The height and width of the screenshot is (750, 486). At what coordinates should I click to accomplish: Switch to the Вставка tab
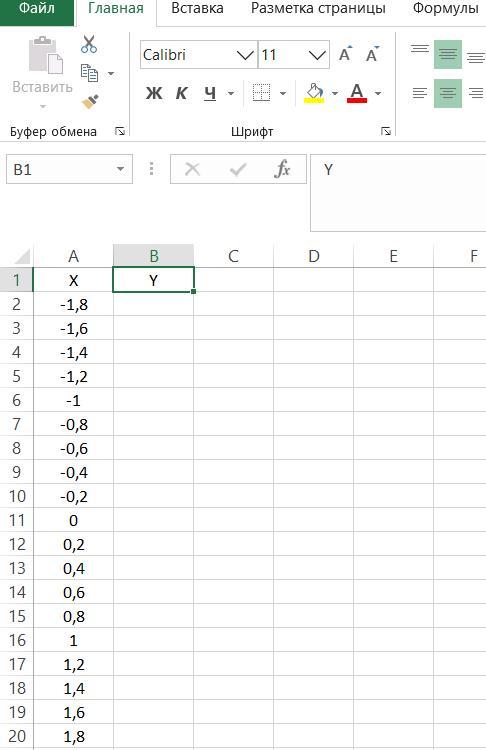[x=197, y=9]
